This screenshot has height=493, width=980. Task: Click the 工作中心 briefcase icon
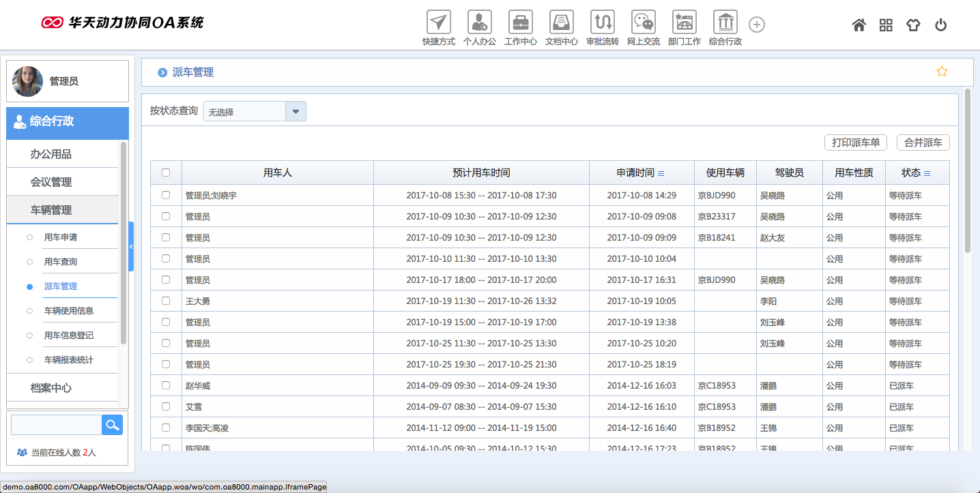pyautogui.click(x=520, y=23)
